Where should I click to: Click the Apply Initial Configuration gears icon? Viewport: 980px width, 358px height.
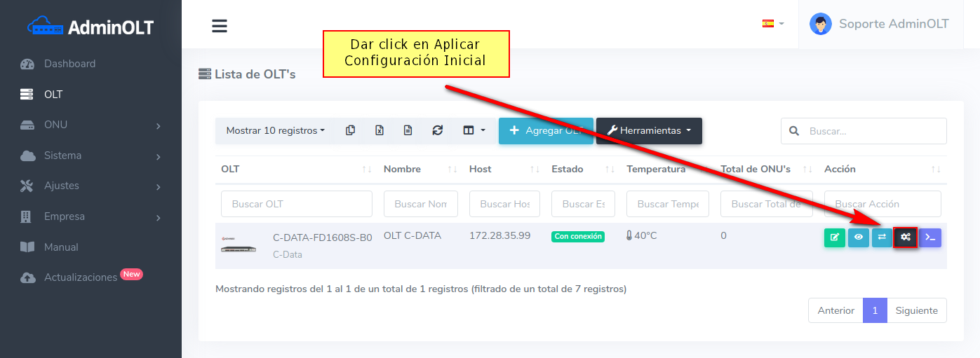click(x=906, y=237)
